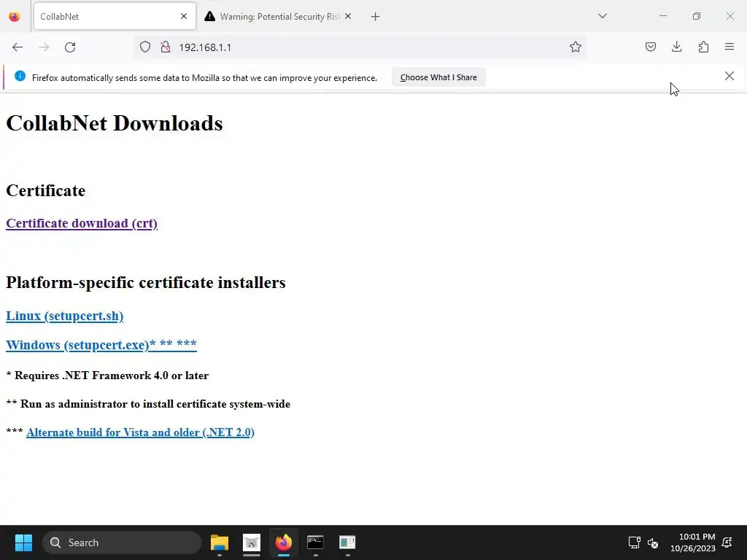Open the Command Prompt taskbar icon

315,542
